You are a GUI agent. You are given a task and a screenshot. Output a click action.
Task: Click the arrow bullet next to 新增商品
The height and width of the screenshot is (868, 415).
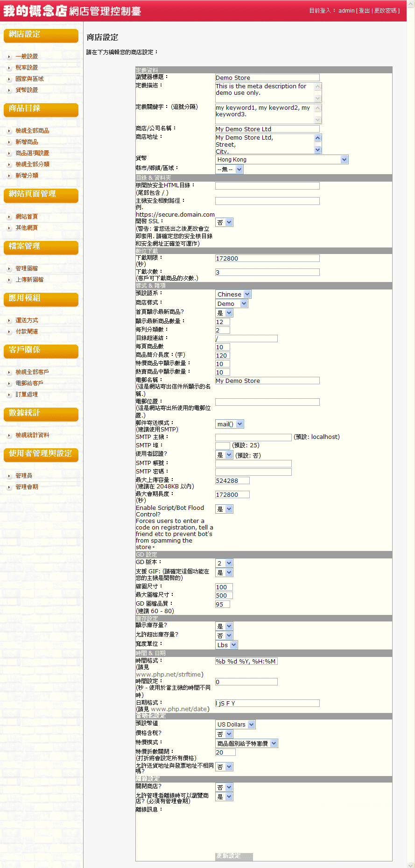coord(9,142)
